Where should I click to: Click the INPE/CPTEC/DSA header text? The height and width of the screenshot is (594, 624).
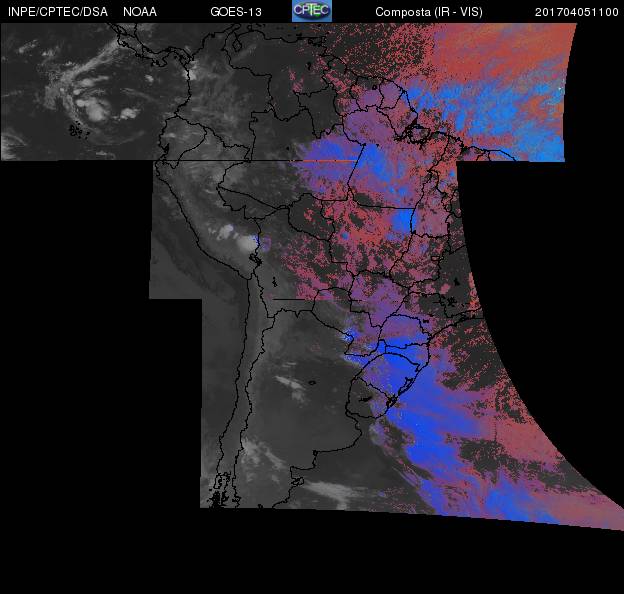(x=58, y=12)
